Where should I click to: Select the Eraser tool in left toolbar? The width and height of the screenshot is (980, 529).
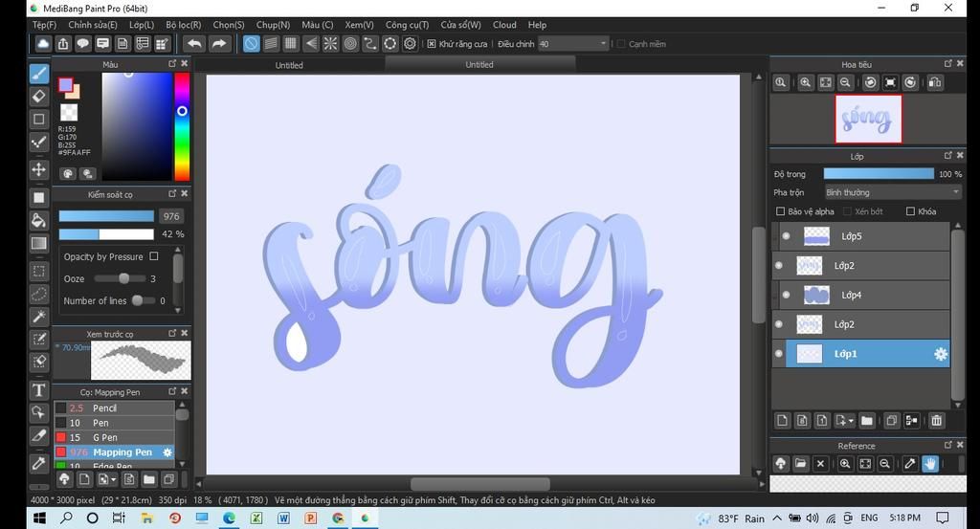coord(39,96)
